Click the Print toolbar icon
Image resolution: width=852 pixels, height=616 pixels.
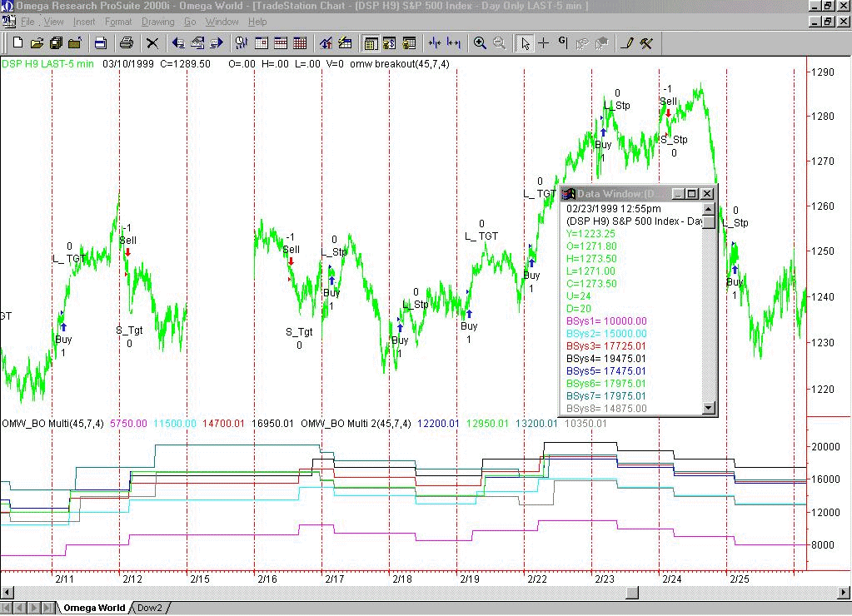pyautogui.click(x=127, y=43)
